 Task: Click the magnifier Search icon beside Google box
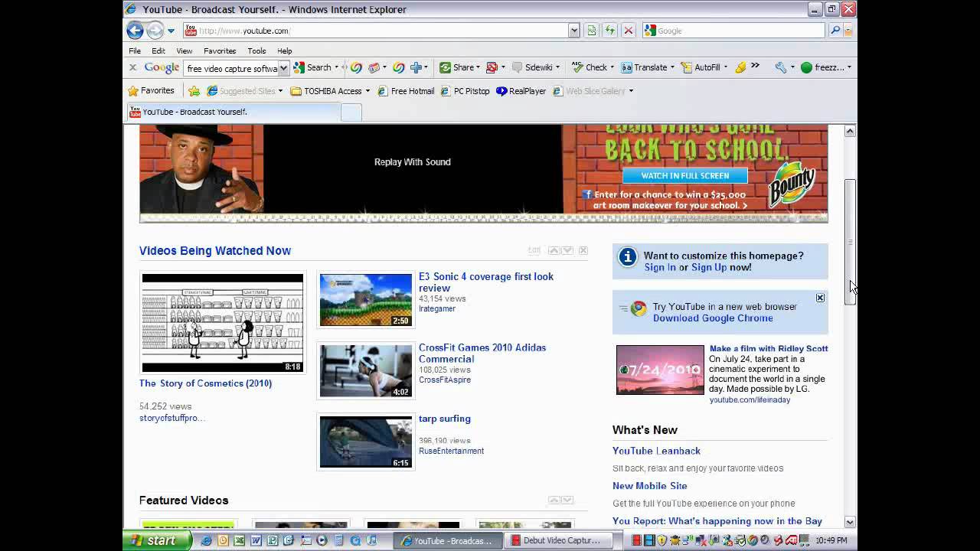point(835,31)
